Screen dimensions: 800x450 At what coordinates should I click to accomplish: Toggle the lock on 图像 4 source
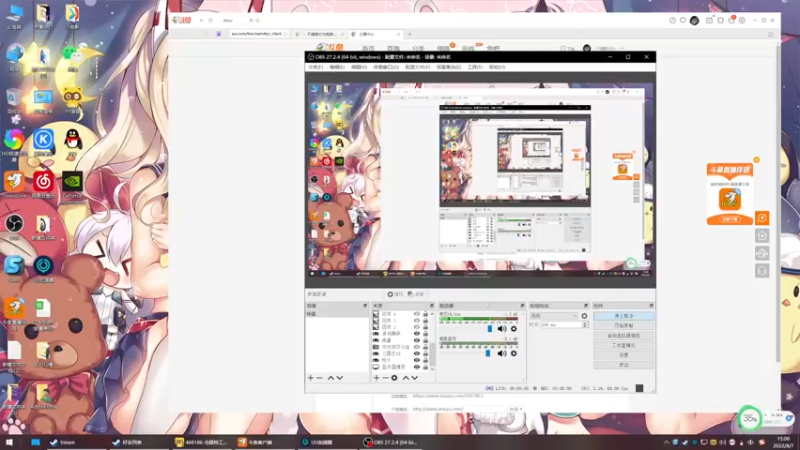pyautogui.click(x=425, y=314)
